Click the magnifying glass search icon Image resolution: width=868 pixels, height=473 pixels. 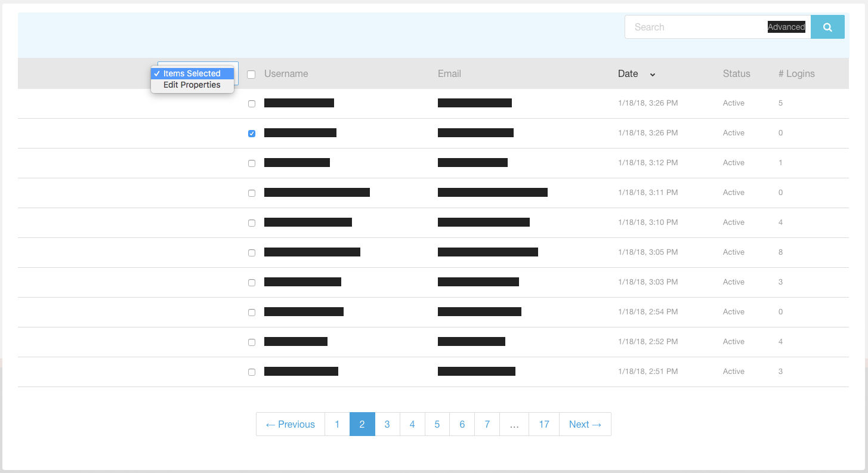click(x=827, y=27)
